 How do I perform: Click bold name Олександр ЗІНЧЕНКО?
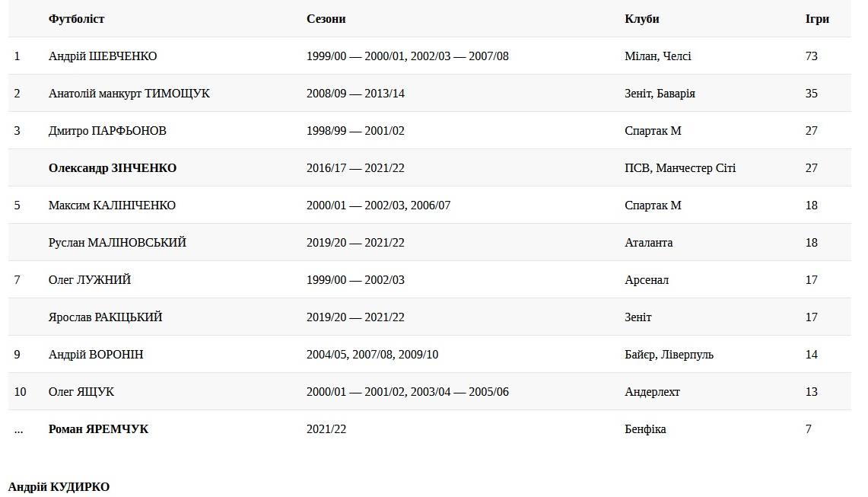pyautogui.click(x=113, y=168)
